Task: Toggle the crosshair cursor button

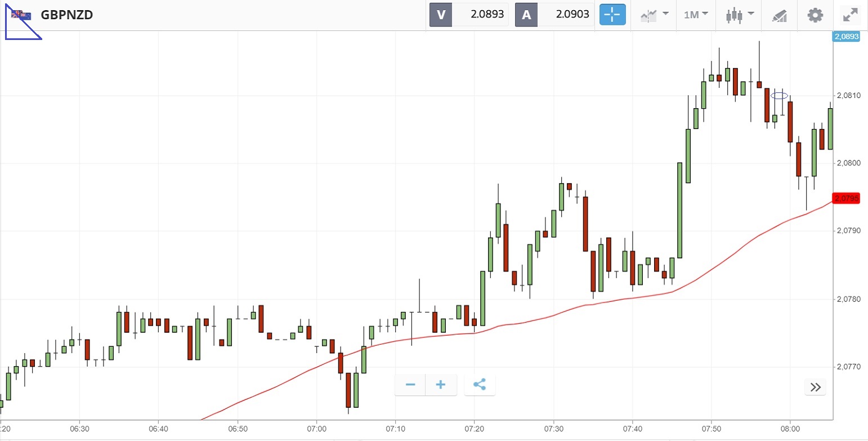Action: (612, 15)
